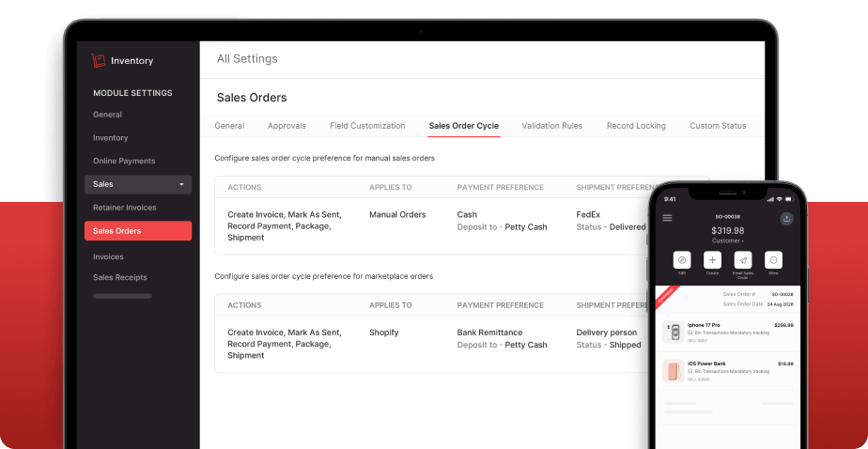
Task: Click the actions list in Manual Orders row
Action: tap(285, 225)
